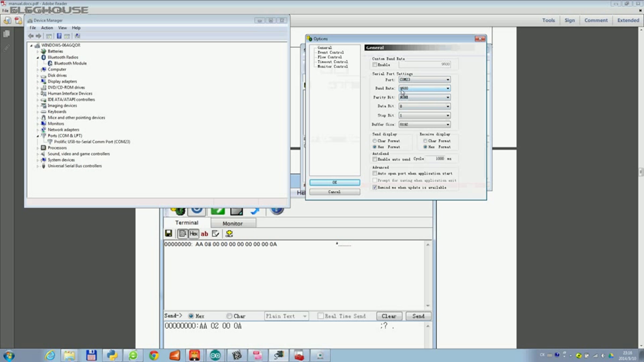Select the WINDOWS computer root node
This screenshot has height=362, width=644.
61,45
